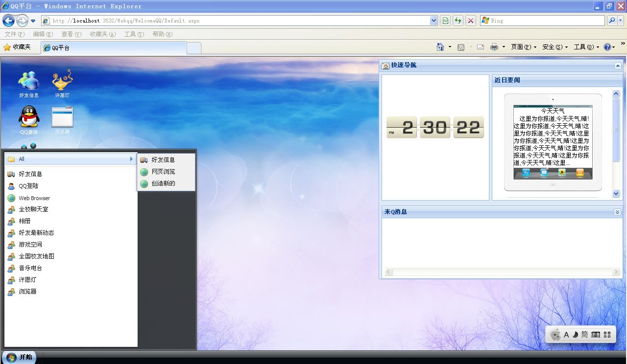Click the blue help question mark icon
This screenshot has width=627, height=364.
607,47
